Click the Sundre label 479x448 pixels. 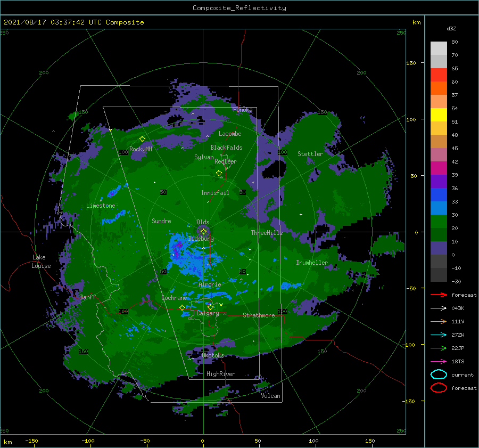click(161, 221)
